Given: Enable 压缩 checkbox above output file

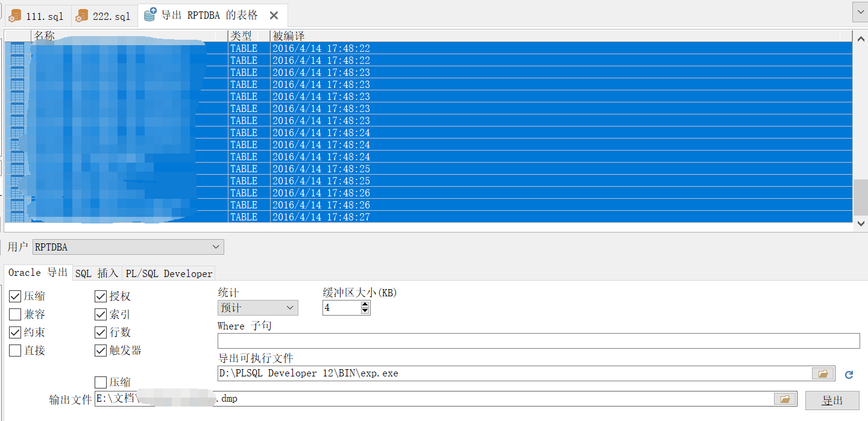Looking at the screenshot, I should click(x=101, y=382).
